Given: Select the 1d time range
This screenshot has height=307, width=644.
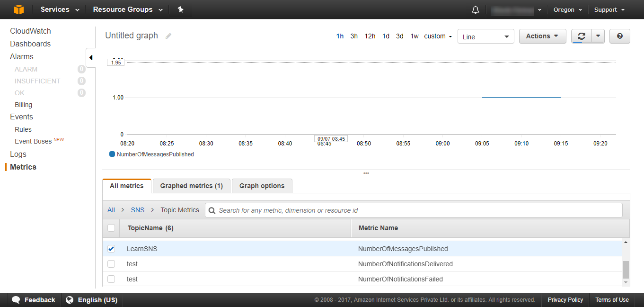Looking at the screenshot, I should 386,36.
